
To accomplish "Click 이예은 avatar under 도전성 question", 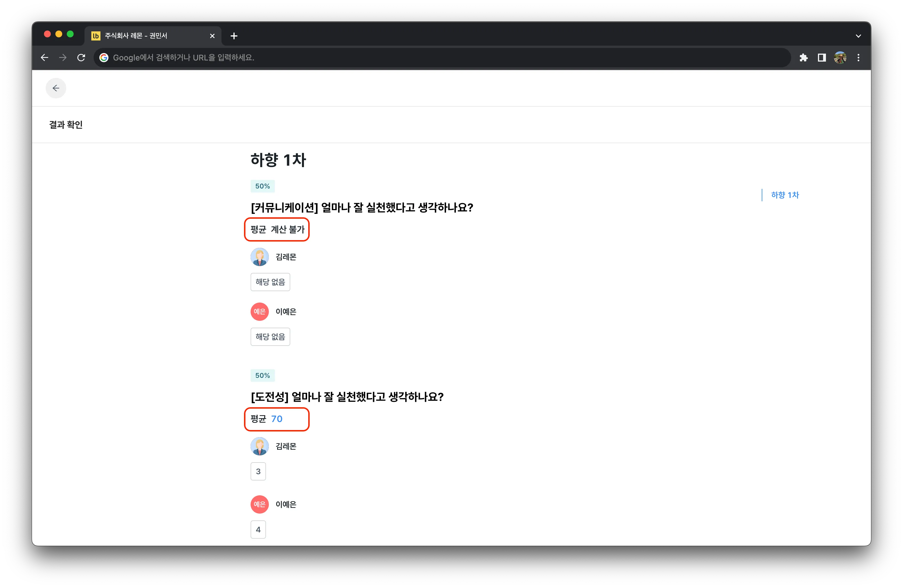I will coord(259,504).
